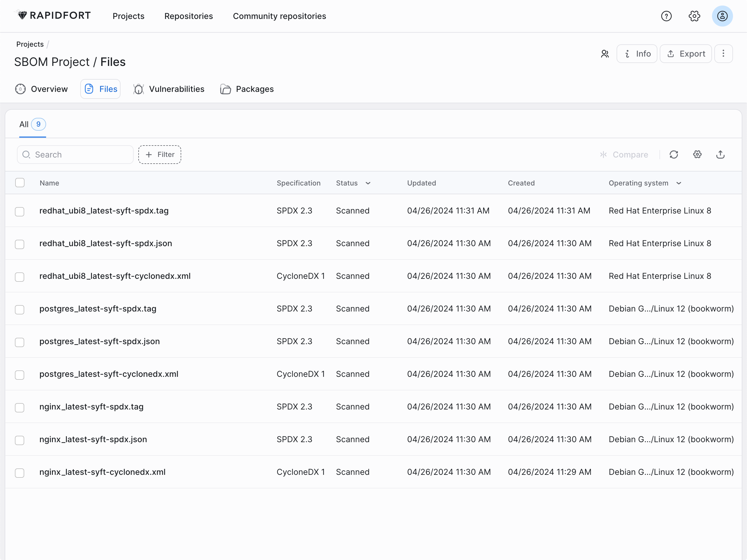The height and width of the screenshot is (560, 747).
Task: Open Repositories in top navigation
Action: pyautogui.click(x=189, y=16)
